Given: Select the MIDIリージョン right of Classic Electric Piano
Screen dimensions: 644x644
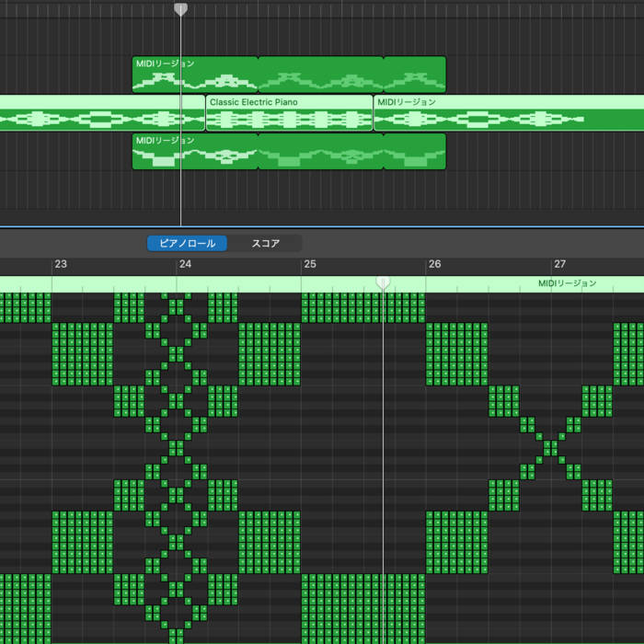Looking at the screenshot, I should click(478, 113).
